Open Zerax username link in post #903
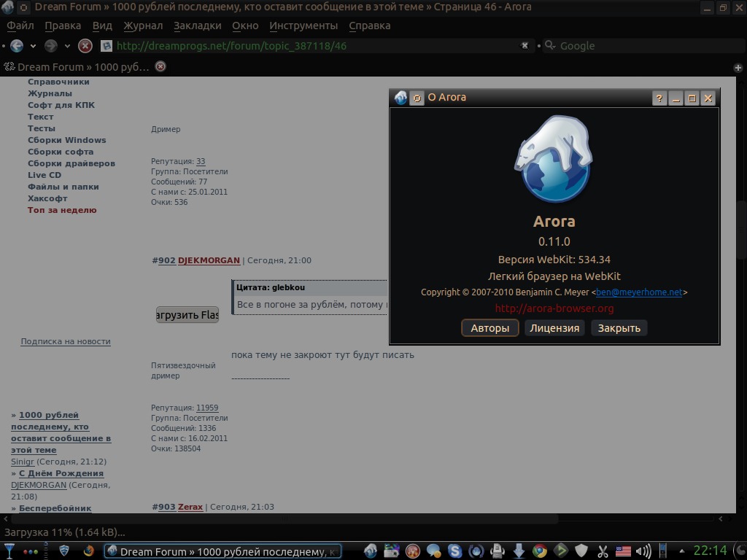Viewport: 747px width, 560px height. (x=190, y=507)
